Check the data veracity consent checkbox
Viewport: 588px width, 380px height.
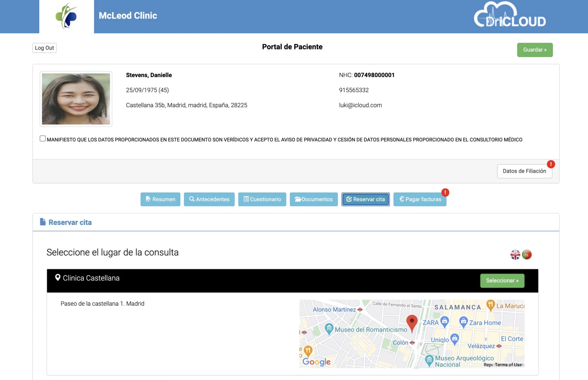click(42, 138)
